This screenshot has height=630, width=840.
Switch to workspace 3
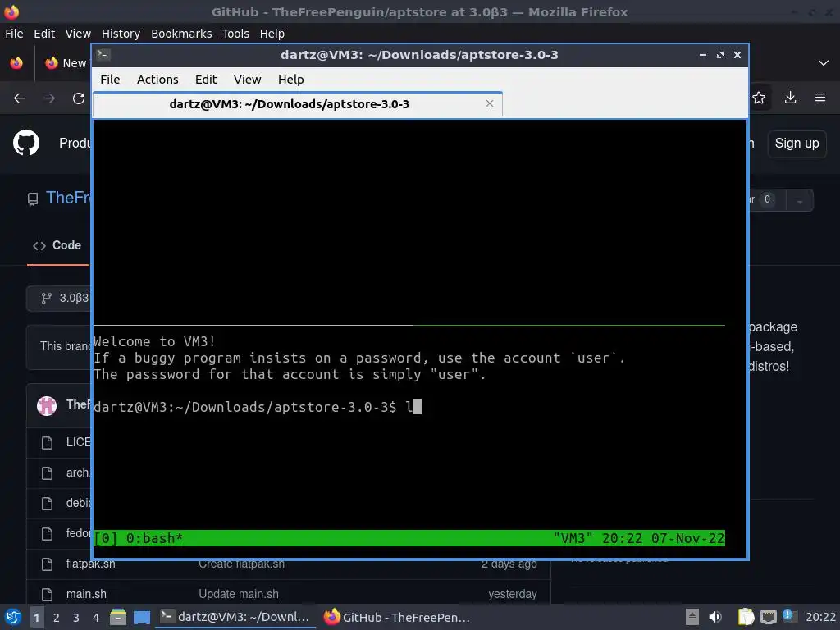pos(76,618)
